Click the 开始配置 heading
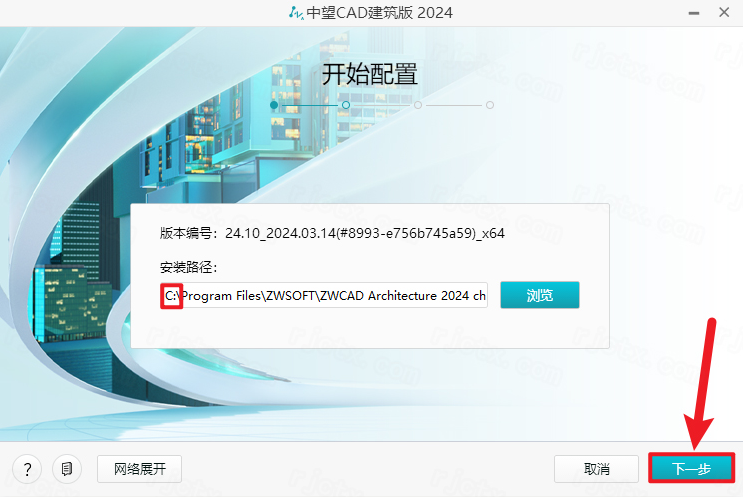The width and height of the screenshot is (743, 497). tap(370, 75)
